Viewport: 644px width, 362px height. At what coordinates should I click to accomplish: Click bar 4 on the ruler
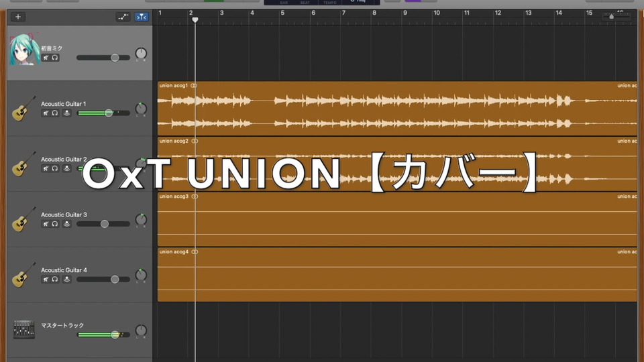tap(252, 13)
